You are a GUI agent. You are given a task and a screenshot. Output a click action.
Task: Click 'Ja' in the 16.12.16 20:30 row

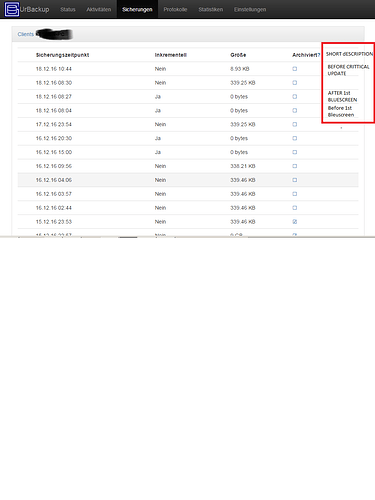[158, 138]
